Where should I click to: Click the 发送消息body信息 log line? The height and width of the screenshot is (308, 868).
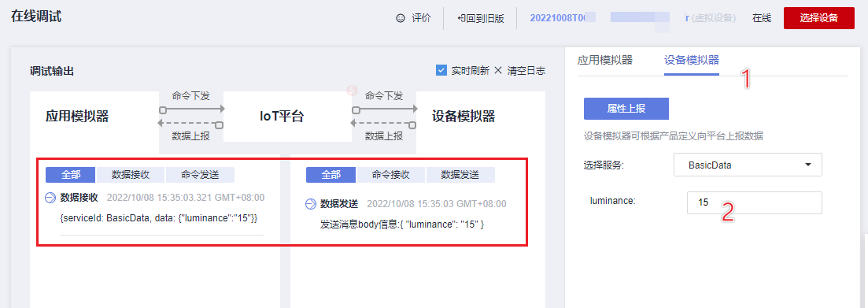coord(402,225)
